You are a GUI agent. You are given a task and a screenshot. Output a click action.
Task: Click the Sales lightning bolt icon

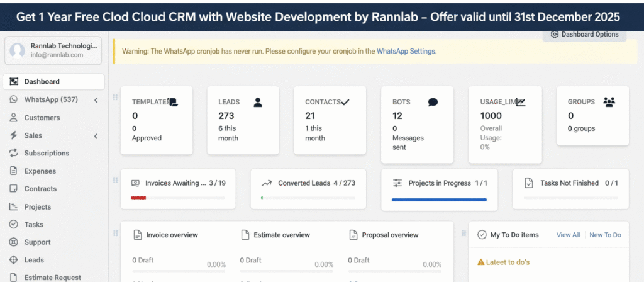click(13, 135)
